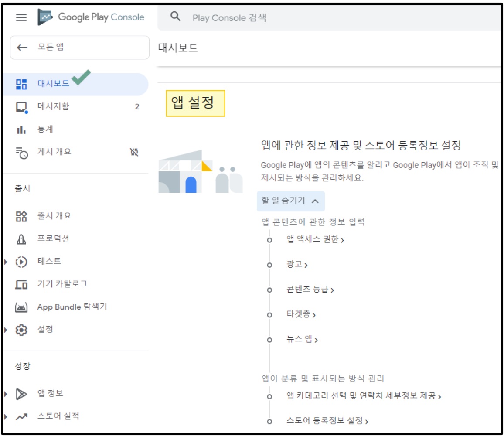This screenshot has height=436, width=504.
Task: Open the 뉴스 앱 task link
Action: point(302,340)
